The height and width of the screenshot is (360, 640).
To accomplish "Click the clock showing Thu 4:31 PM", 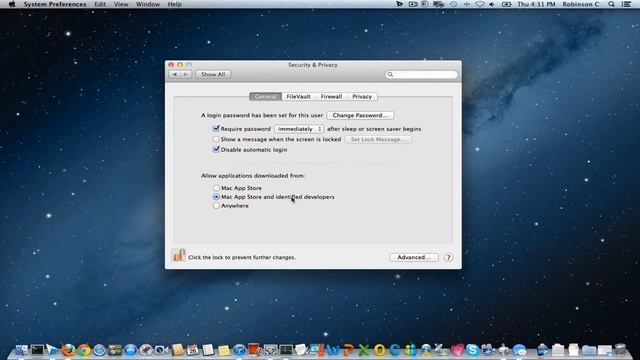I will pyautogui.click(x=536, y=4).
